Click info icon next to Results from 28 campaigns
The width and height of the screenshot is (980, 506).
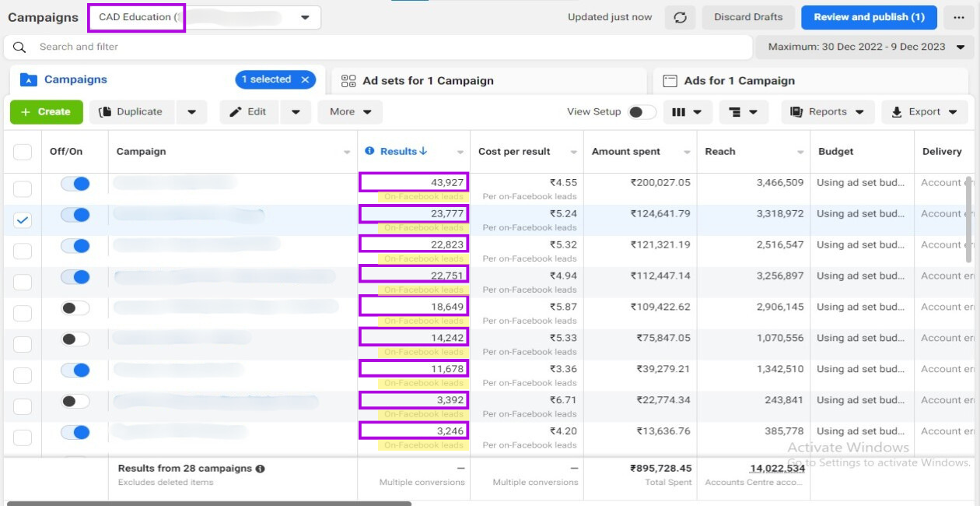tap(261, 469)
